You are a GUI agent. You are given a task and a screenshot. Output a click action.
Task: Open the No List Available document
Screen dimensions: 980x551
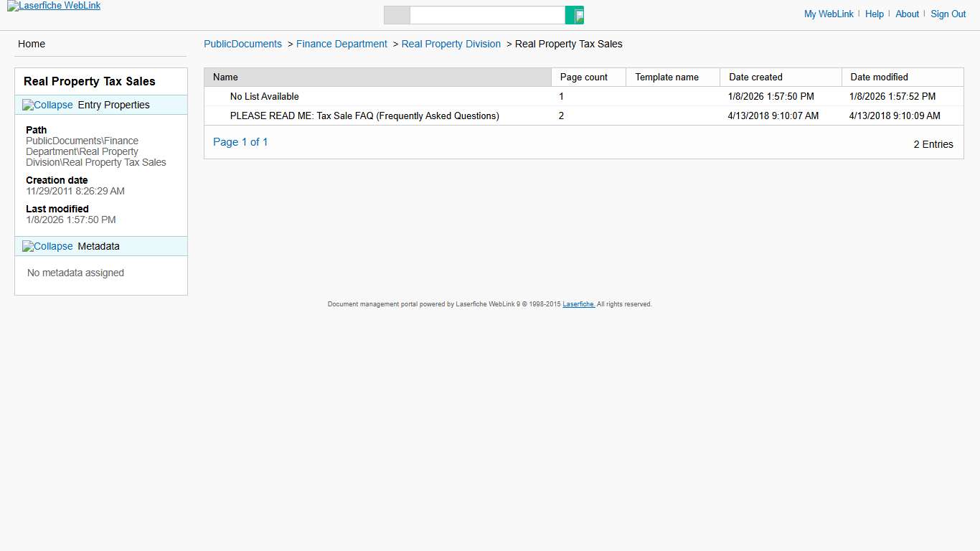[x=264, y=96]
